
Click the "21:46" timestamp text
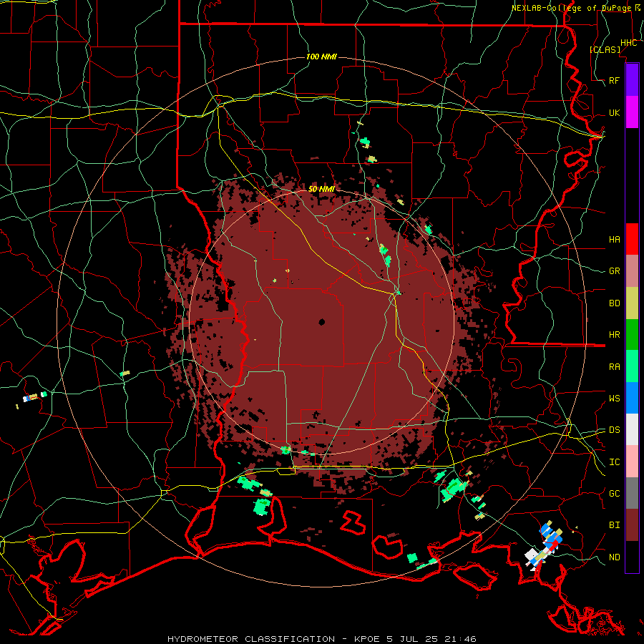tap(462, 639)
